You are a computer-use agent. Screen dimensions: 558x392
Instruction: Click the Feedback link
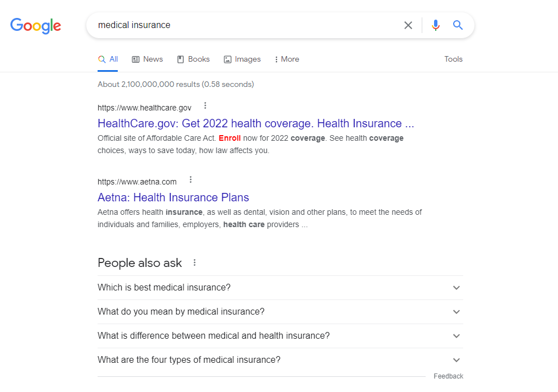(x=449, y=376)
